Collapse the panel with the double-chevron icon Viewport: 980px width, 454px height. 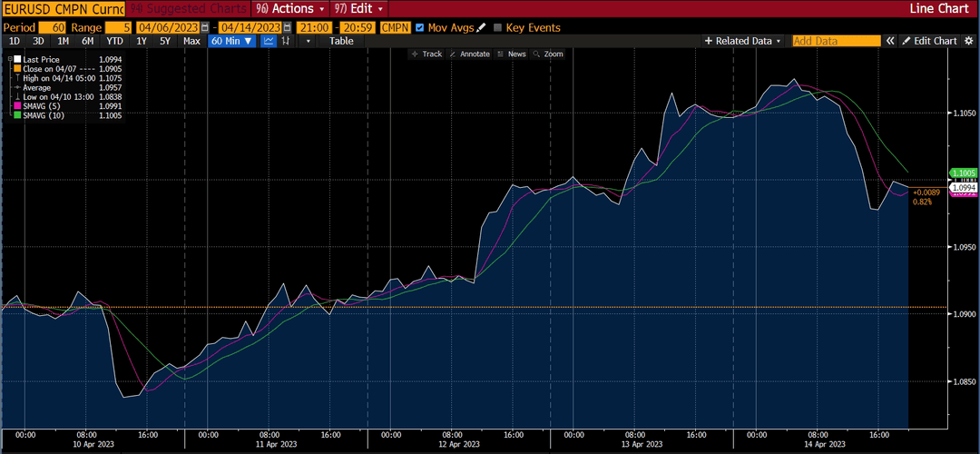click(890, 41)
